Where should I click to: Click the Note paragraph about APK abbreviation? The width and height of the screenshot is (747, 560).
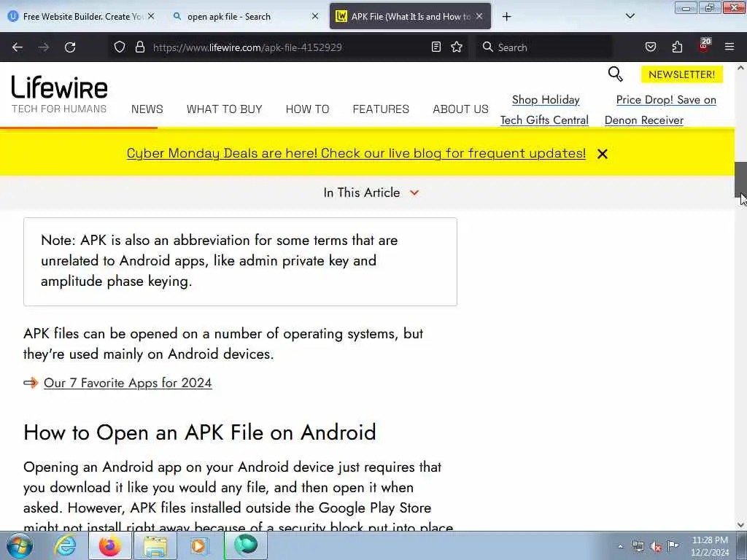point(219,260)
